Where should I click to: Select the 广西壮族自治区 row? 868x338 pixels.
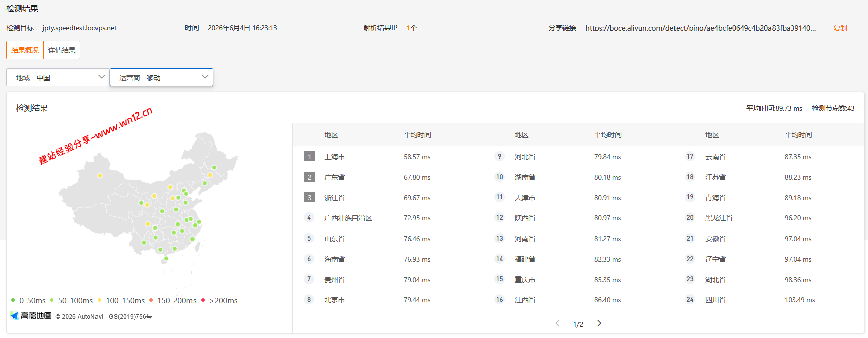[x=388, y=218]
